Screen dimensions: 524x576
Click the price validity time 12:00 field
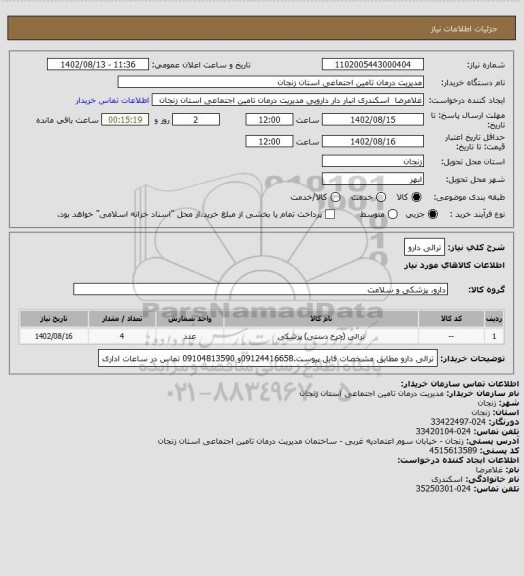click(x=269, y=141)
